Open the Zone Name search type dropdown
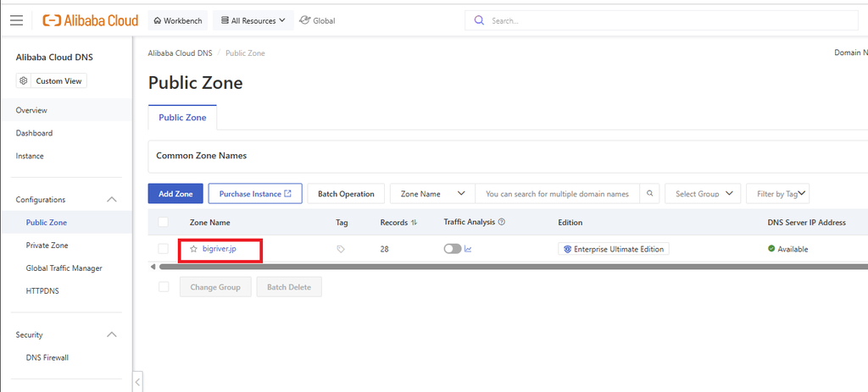 pos(432,194)
